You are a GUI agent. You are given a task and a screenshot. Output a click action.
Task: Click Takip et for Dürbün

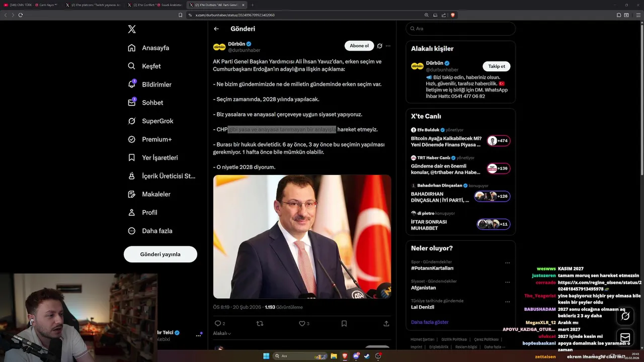pos(497,66)
